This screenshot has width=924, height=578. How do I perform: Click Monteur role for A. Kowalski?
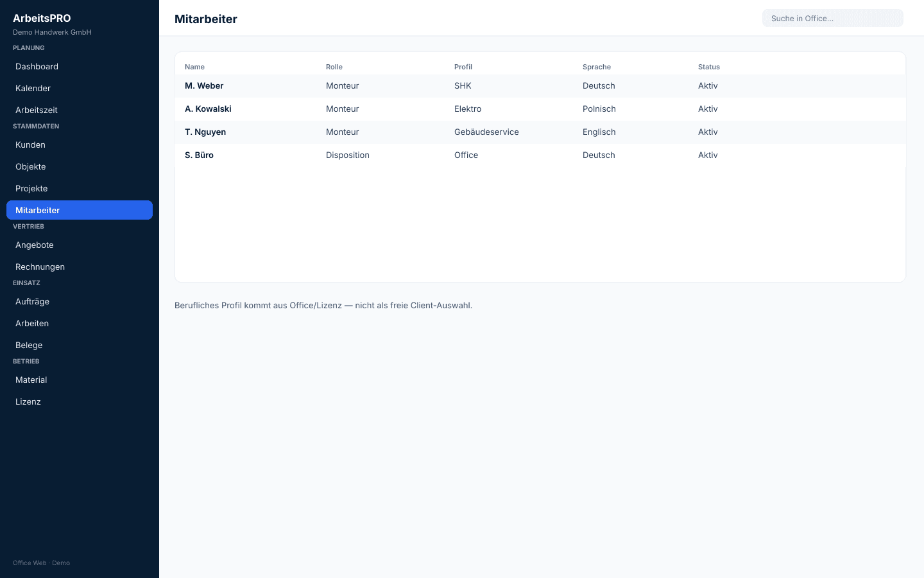[x=343, y=109]
